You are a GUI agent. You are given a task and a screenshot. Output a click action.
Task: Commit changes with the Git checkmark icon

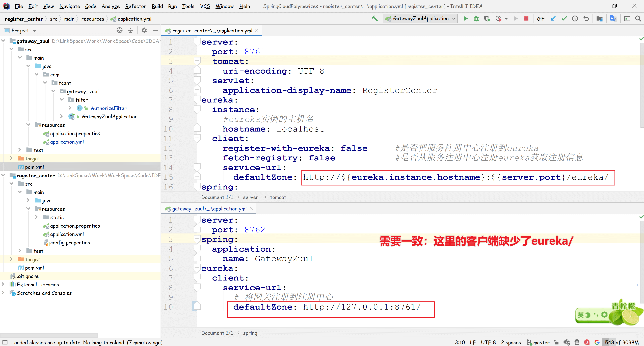coord(564,18)
